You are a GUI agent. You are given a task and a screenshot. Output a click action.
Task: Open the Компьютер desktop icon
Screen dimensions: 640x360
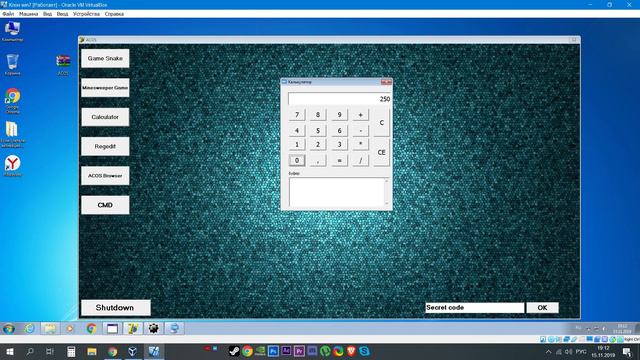[x=12, y=31]
